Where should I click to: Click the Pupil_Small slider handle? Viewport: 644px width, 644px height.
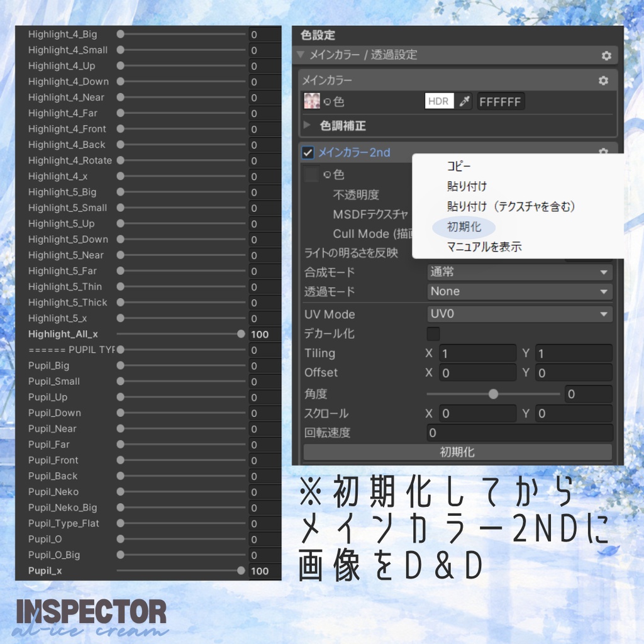coord(120,381)
